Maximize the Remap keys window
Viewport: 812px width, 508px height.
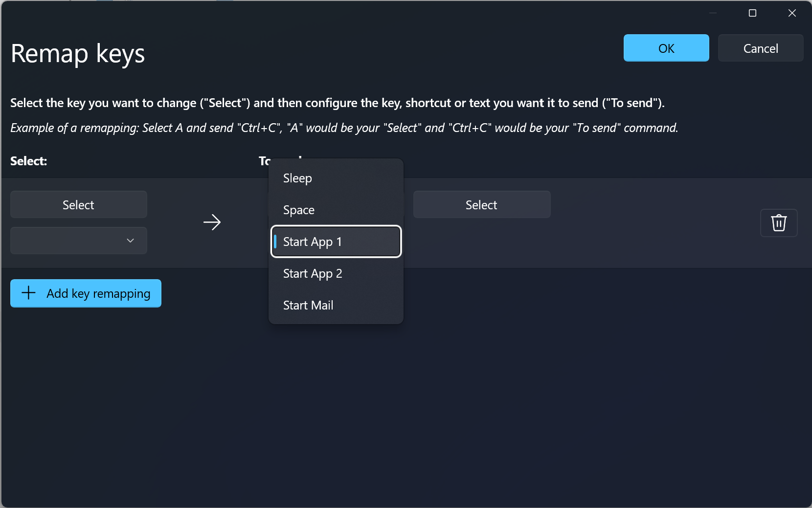click(753, 13)
